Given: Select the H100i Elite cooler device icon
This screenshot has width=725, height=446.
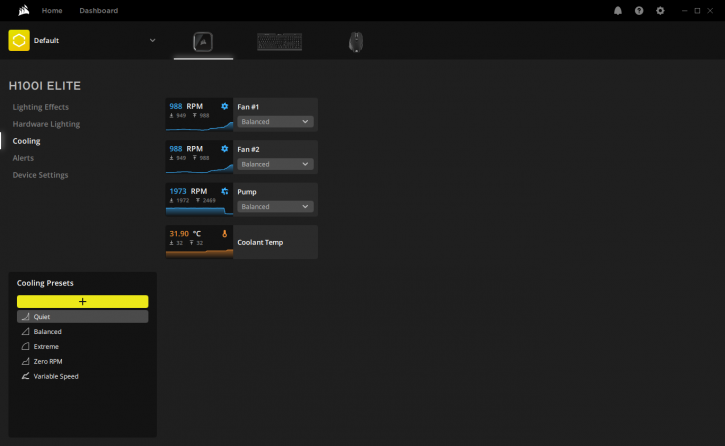Looking at the screenshot, I should [203, 42].
